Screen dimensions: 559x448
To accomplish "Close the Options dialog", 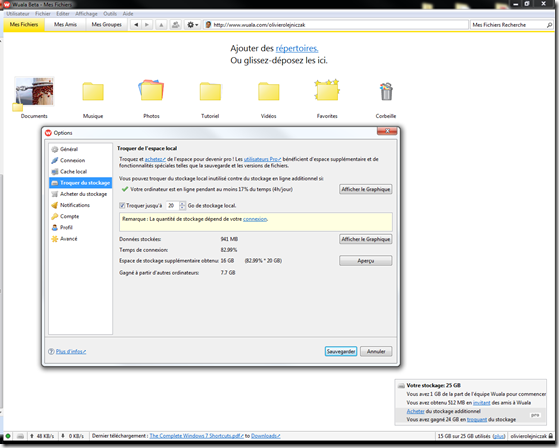I will click(x=387, y=131).
